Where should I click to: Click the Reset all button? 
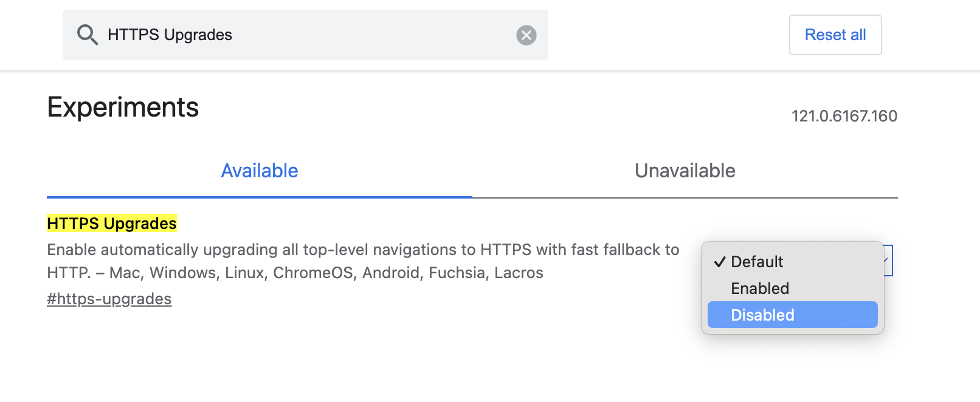[x=835, y=35]
